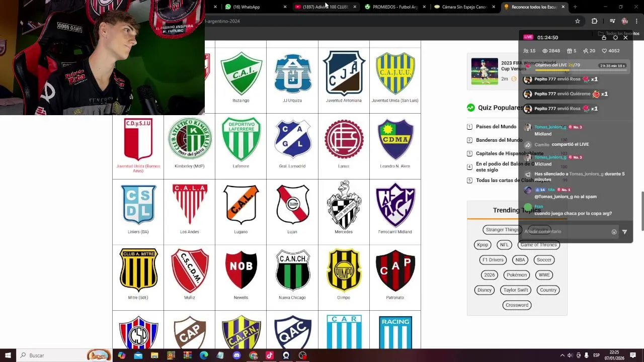This screenshot has height=362, width=644.
Task: Click the Taylor Swift trending topic
Action: coord(516,290)
